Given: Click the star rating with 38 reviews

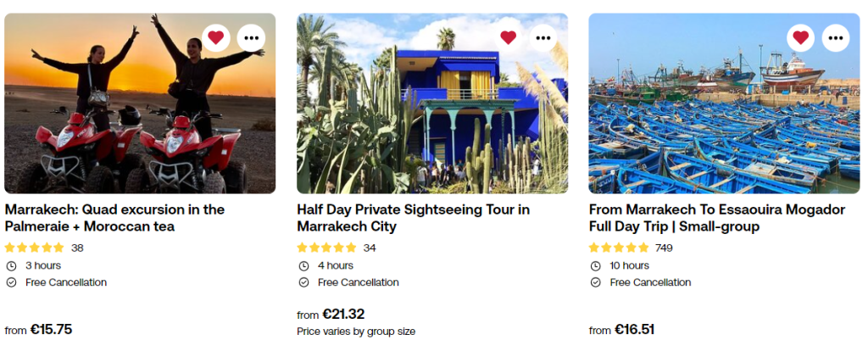Looking at the screenshot, I should click(34, 248).
